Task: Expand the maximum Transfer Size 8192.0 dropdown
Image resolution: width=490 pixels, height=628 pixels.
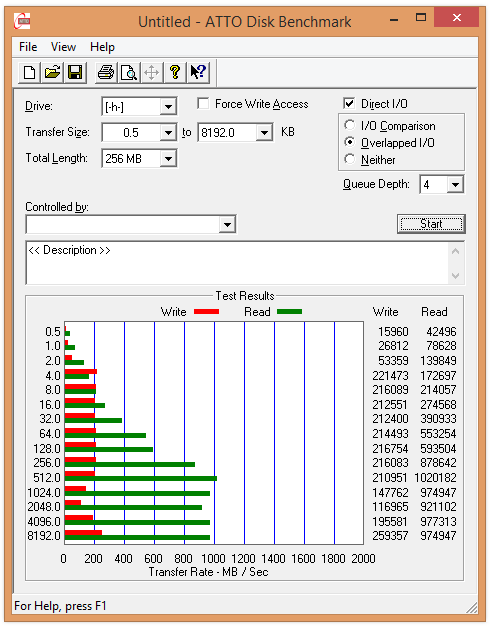Action: point(264,133)
